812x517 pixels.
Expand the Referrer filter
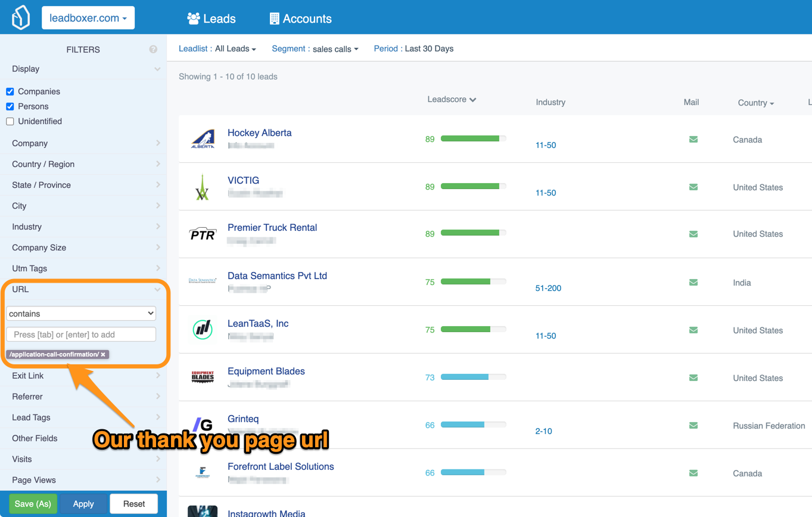(83, 397)
